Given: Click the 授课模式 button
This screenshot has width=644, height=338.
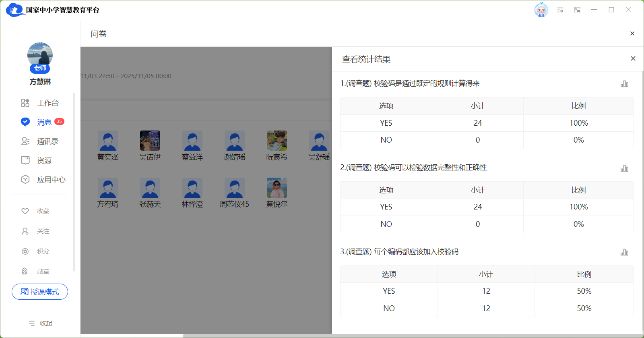Looking at the screenshot, I should coord(40,292).
